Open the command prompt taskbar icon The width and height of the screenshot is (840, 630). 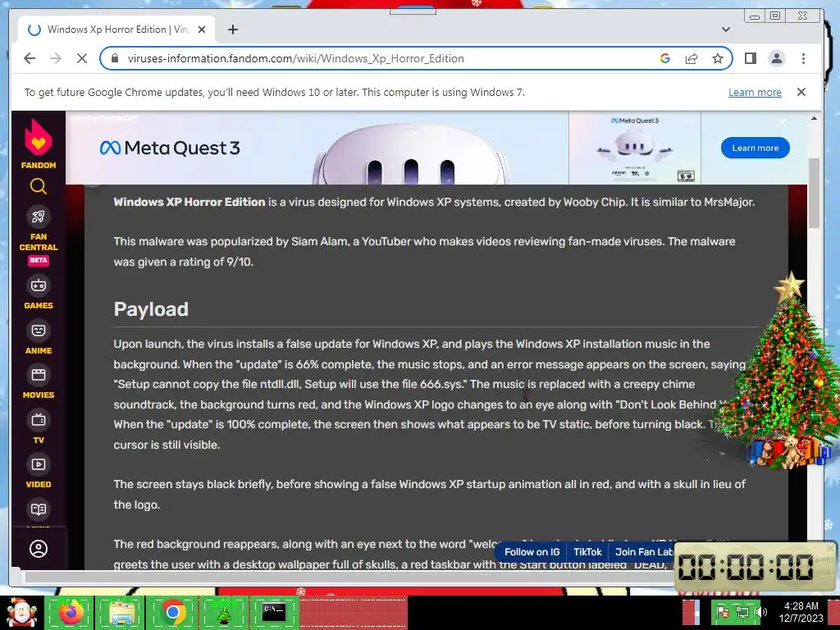coord(274,612)
